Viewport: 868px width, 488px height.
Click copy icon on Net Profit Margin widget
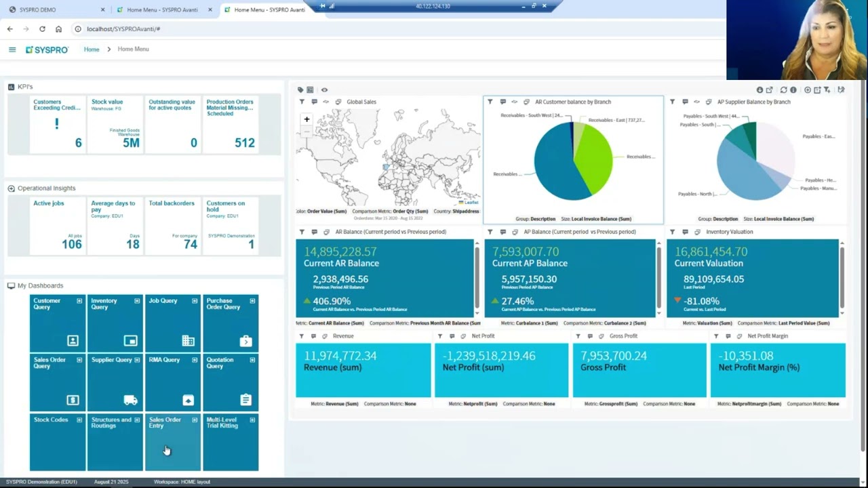coord(739,336)
